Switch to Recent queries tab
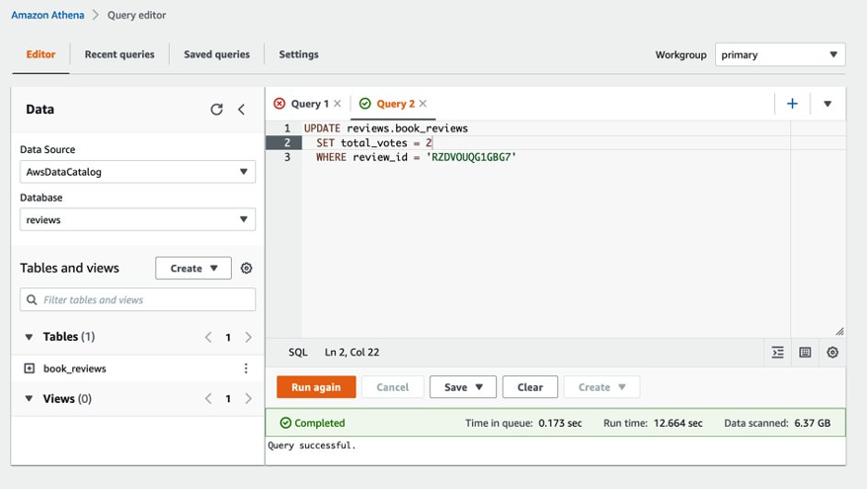This screenshot has width=868, height=489. pyautogui.click(x=119, y=54)
